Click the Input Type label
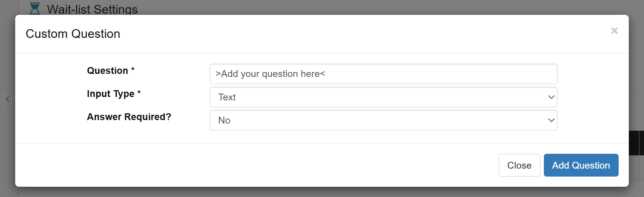 pyautogui.click(x=111, y=94)
